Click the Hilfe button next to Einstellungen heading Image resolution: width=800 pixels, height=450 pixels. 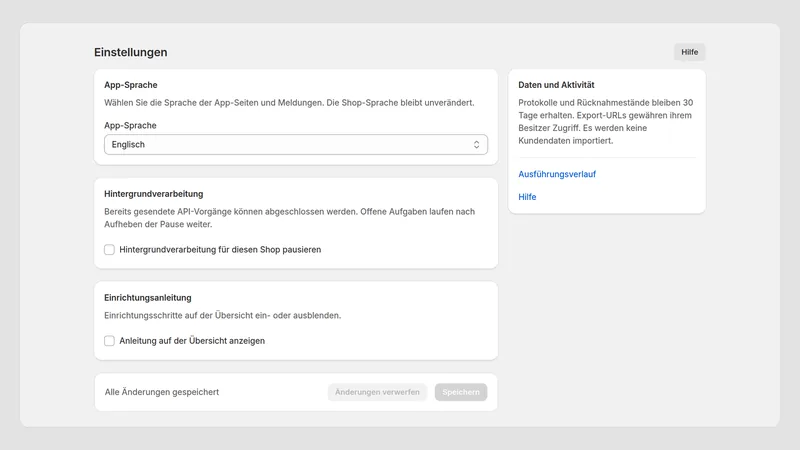click(689, 52)
